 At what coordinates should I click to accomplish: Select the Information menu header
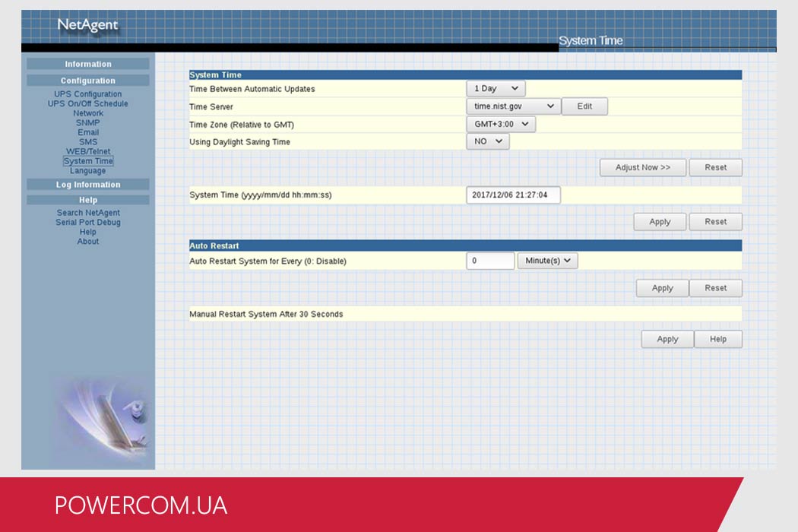(88, 65)
